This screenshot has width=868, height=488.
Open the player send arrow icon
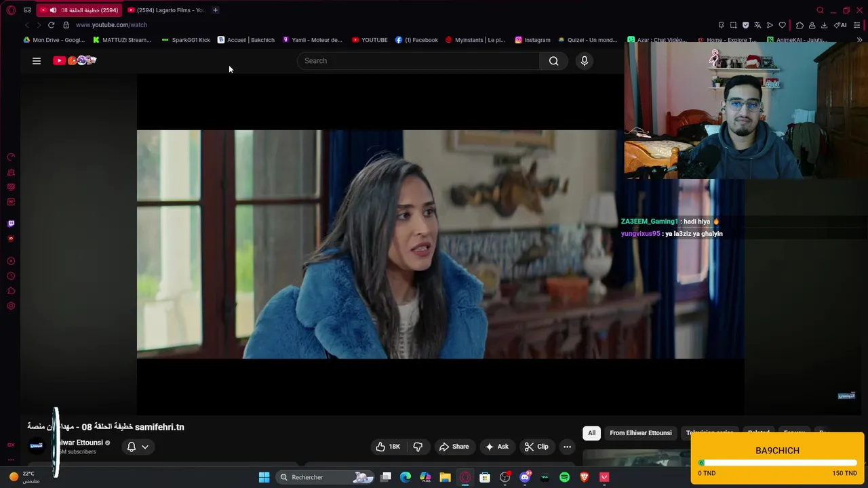tap(770, 25)
